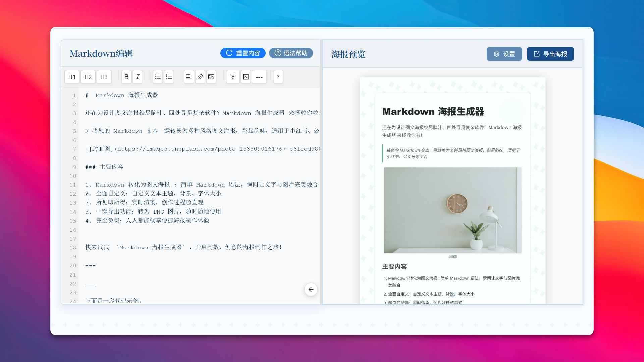Image resolution: width=644 pixels, height=362 pixels.
Task: Click the poster title Markdown 海报生成器 in preview
Action: pyautogui.click(x=433, y=112)
